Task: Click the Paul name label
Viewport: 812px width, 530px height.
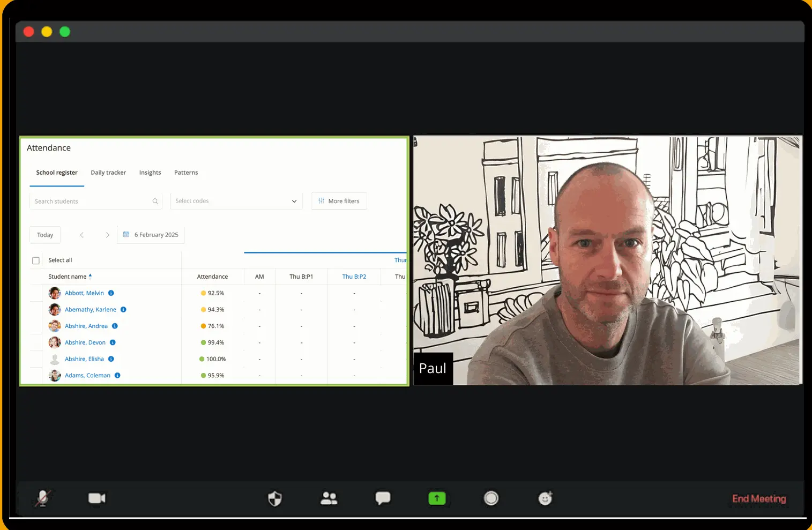Action: pyautogui.click(x=433, y=369)
